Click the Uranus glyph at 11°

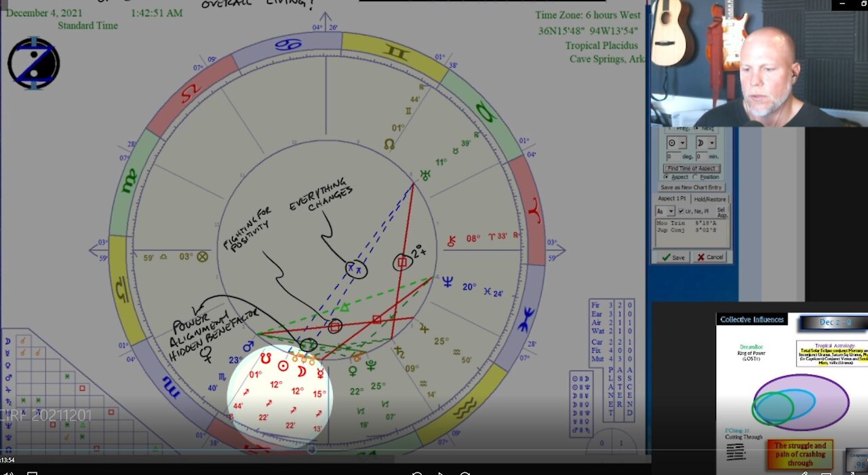click(425, 174)
